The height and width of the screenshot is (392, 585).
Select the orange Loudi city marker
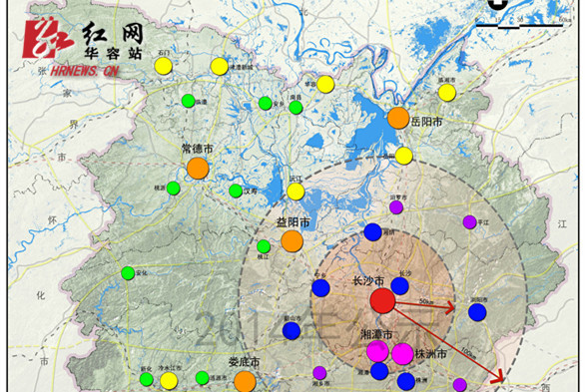click(x=245, y=382)
